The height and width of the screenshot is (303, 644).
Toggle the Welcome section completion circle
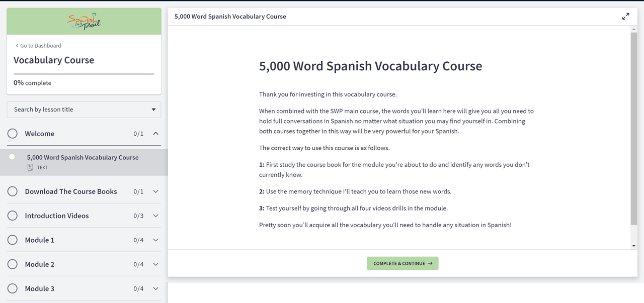pyautogui.click(x=13, y=134)
